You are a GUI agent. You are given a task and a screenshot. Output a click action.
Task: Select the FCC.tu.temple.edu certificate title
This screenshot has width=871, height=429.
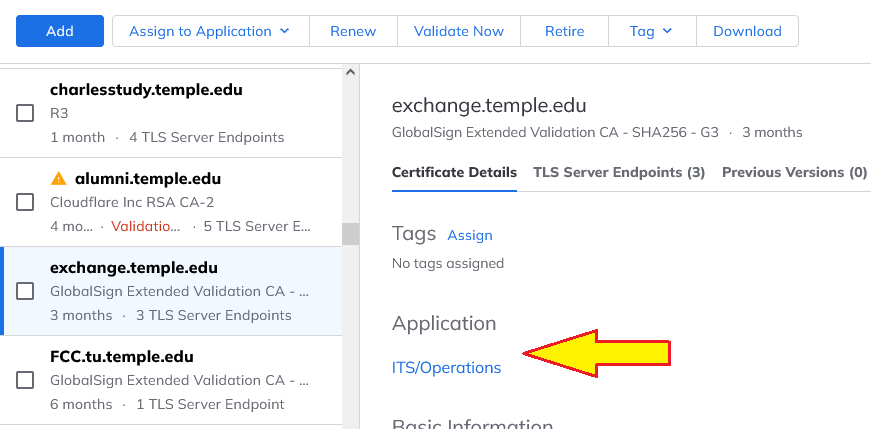122,357
